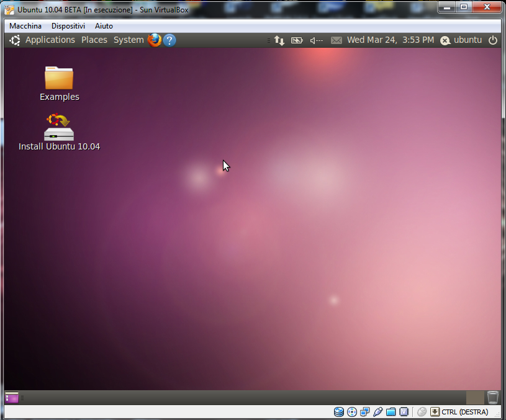506x420 pixels.
Task: Click the hard disk activity status icon
Action: [x=339, y=412]
